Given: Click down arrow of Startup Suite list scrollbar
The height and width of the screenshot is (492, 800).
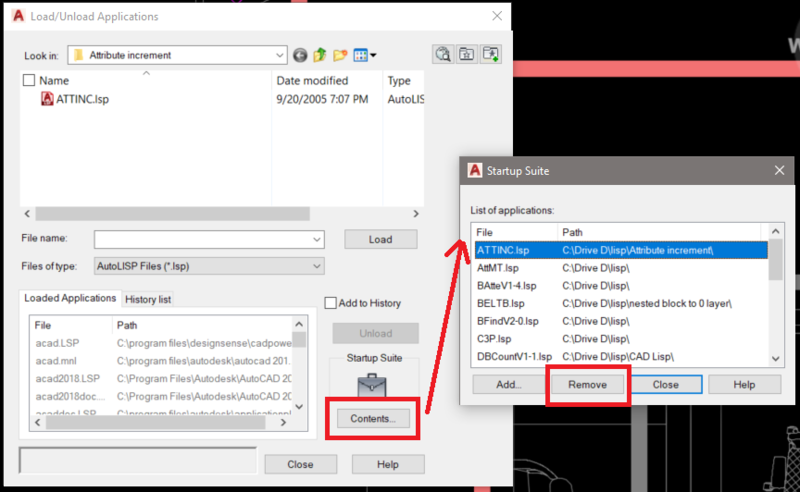Looking at the screenshot, I should [x=776, y=358].
